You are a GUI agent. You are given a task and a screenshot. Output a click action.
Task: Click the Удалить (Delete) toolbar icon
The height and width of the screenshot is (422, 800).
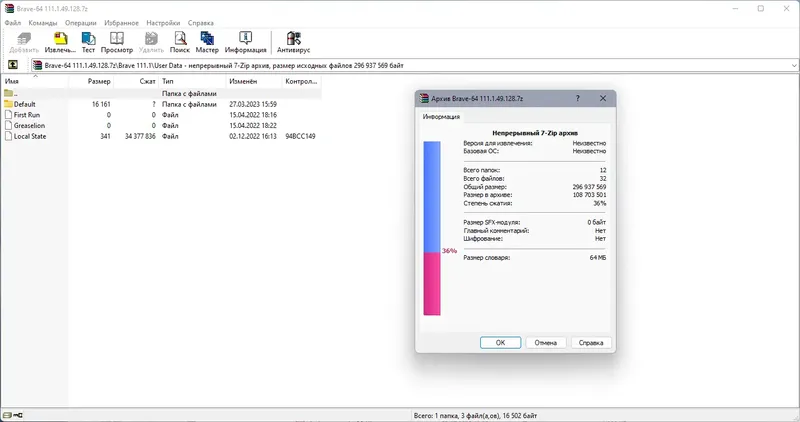(x=151, y=39)
